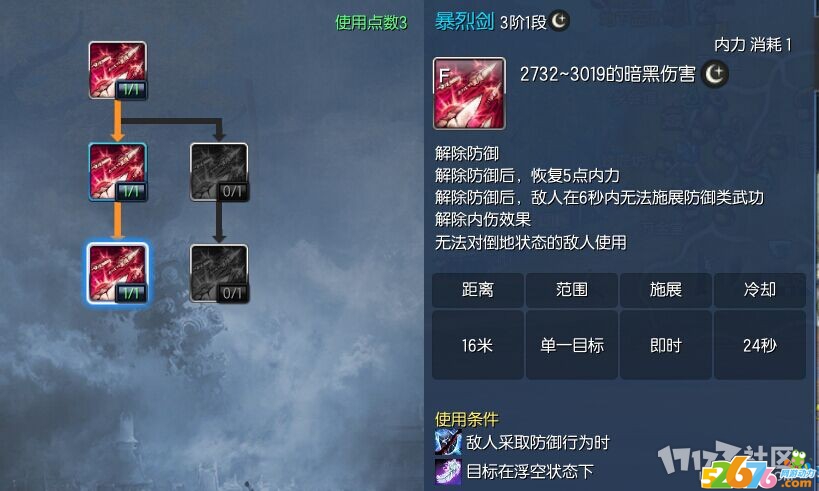The width and height of the screenshot is (819, 491).
Task: Select the second-tier red skill node
Action: (118, 172)
